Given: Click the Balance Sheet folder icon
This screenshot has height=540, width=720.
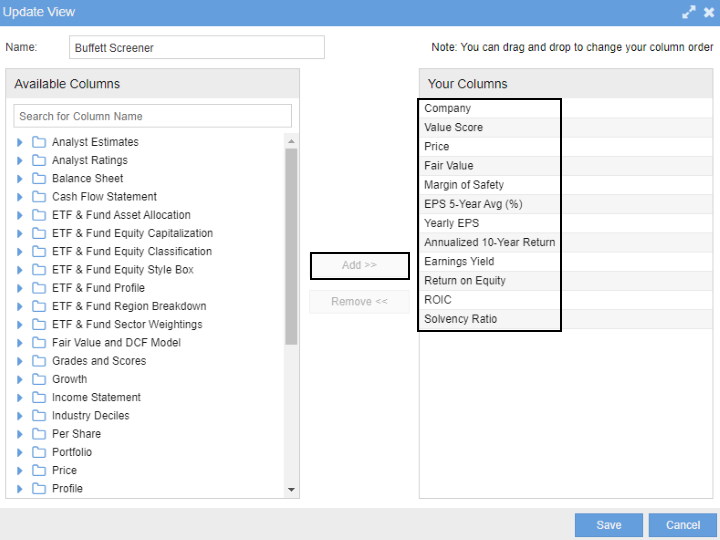Looking at the screenshot, I should 39,179.
